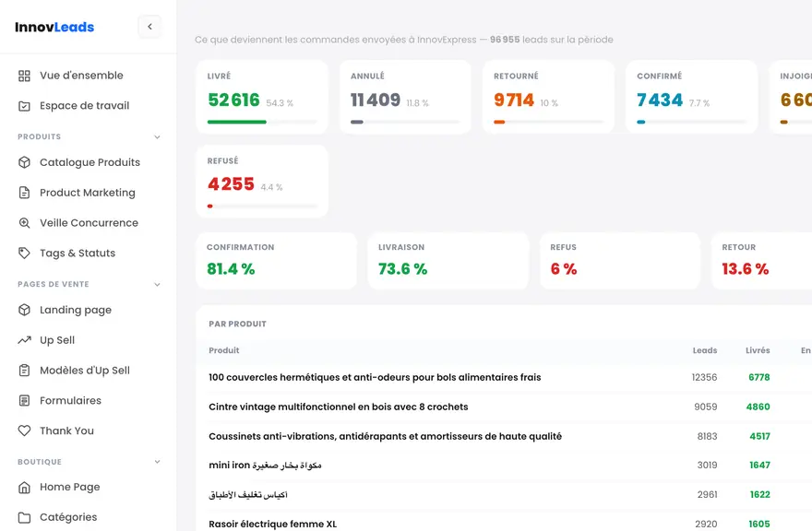Image resolution: width=812 pixels, height=531 pixels.
Task: Click the Livraison 73.6 % rate
Action: (403, 269)
